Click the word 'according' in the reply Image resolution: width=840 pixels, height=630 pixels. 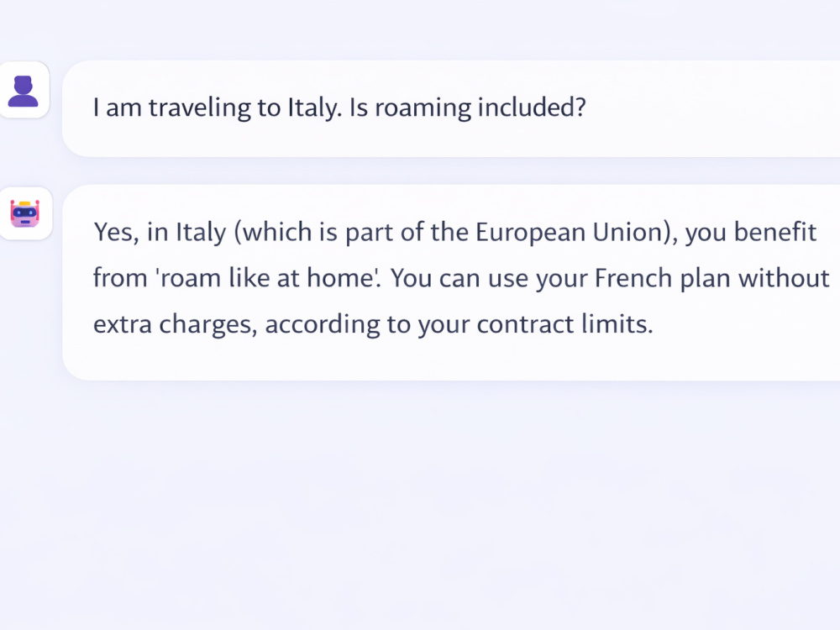(x=322, y=325)
